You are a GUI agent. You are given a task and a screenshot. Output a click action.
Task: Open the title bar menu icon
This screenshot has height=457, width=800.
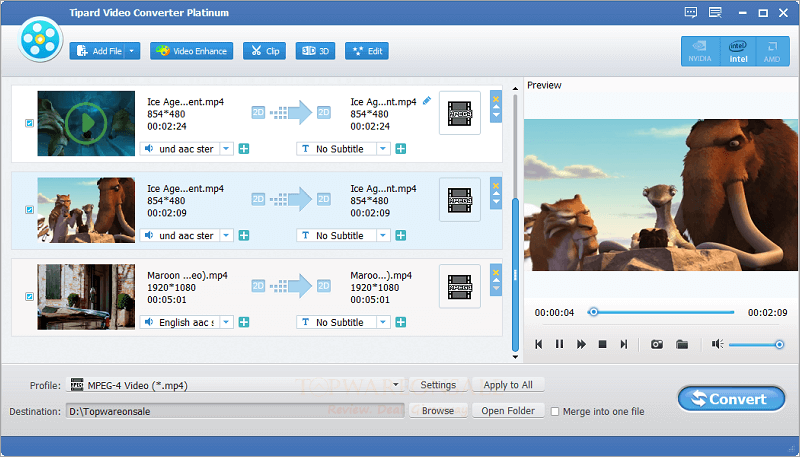pos(715,13)
